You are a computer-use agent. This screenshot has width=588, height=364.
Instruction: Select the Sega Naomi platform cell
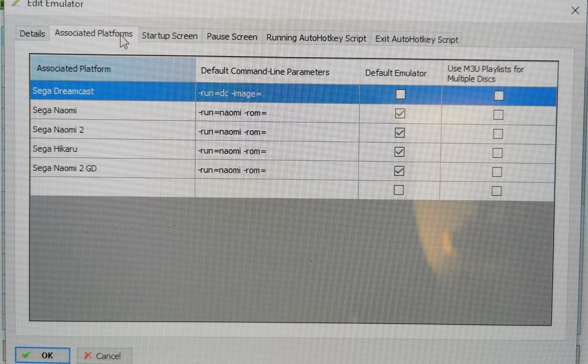coord(113,111)
